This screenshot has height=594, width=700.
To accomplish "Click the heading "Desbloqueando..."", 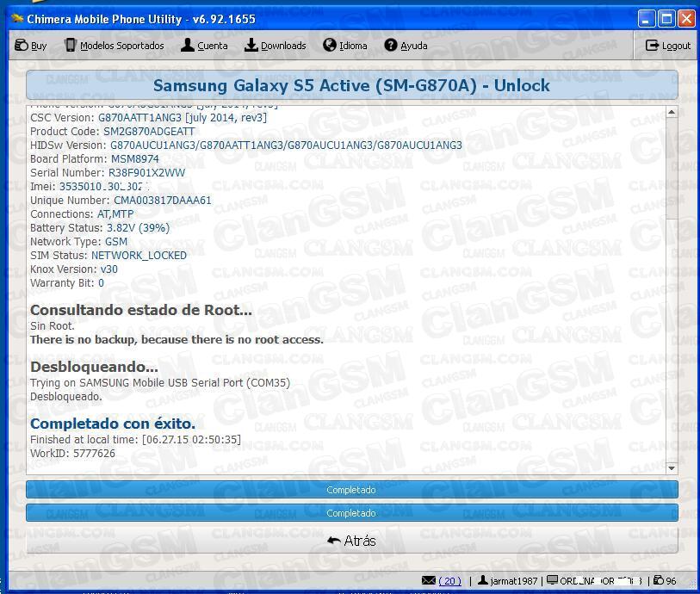I will click(x=94, y=367).
